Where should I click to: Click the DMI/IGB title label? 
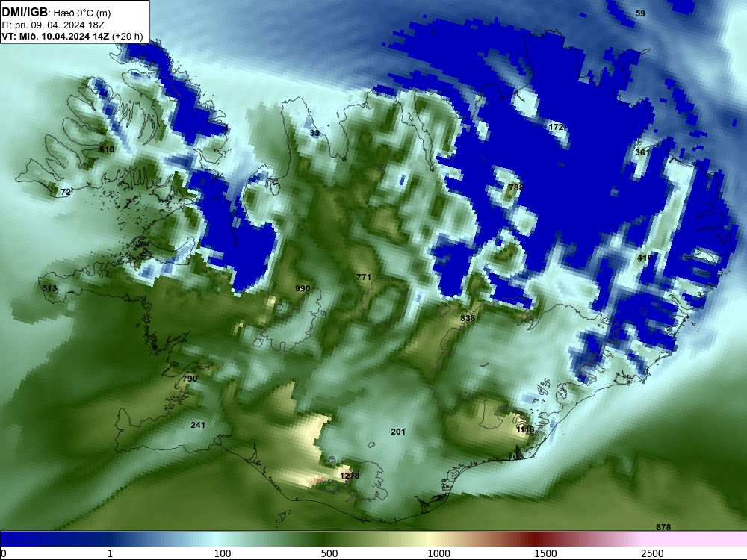point(25,12)
